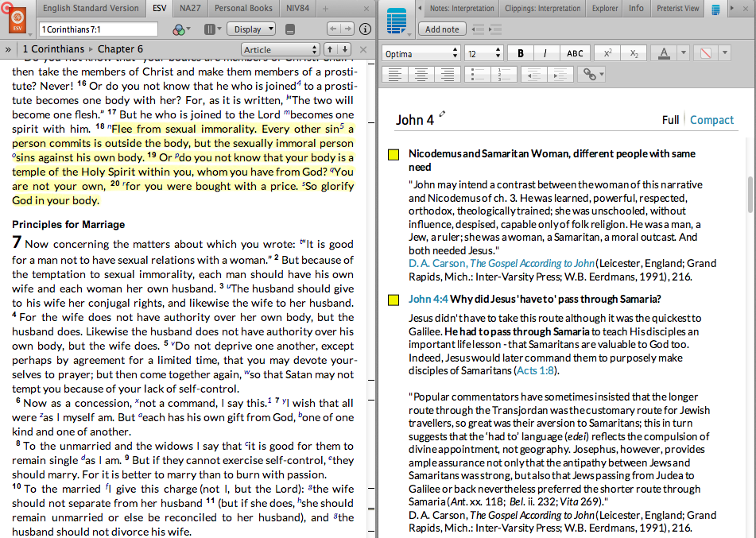
Task: Open the resource information (i) icon
Action: tap(366, 29)
